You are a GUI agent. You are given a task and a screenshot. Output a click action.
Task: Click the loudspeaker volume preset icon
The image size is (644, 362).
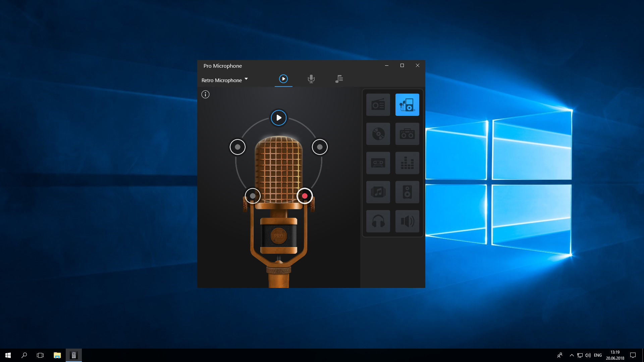pos(407,221)
